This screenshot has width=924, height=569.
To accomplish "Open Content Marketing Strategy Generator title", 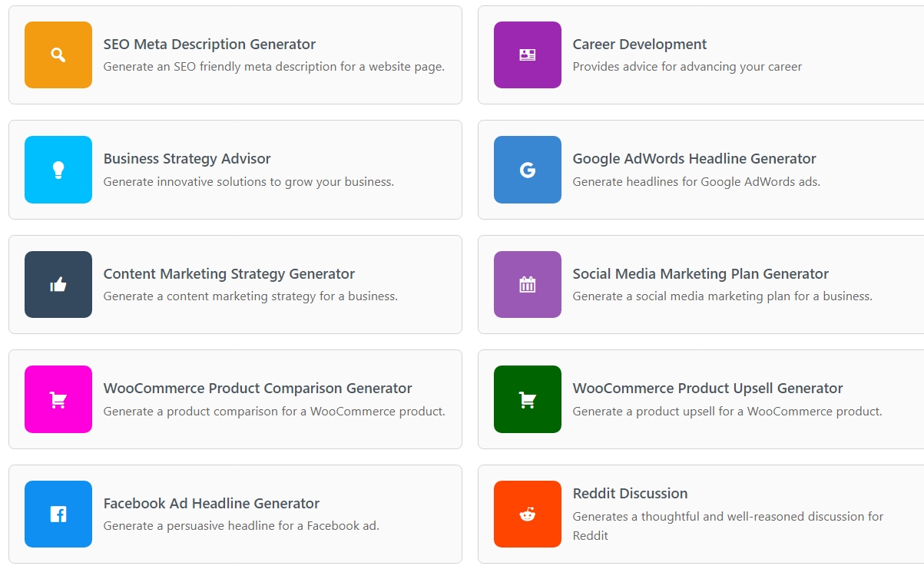I will tap(230, 274).
